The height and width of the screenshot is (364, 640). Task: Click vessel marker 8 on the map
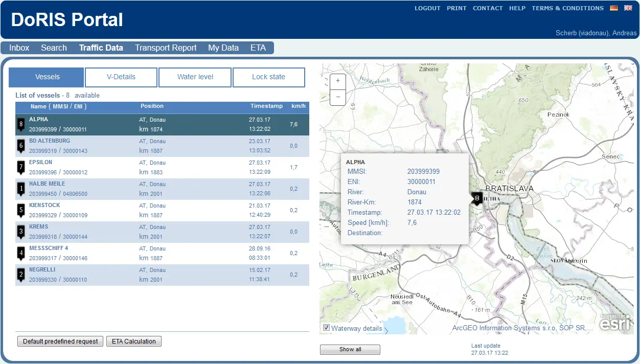477,198
